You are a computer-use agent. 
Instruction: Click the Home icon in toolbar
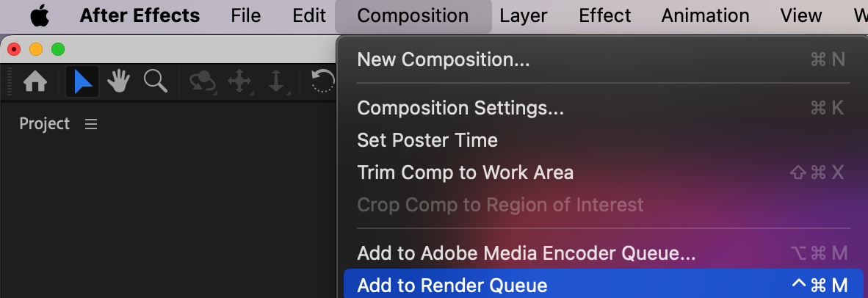click(x=35, y=81)
